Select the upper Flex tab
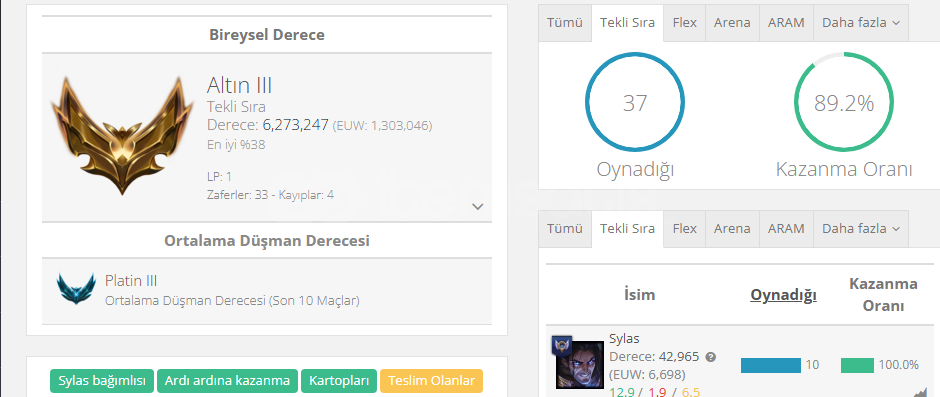The image size is (940, 397). [685, 23]
